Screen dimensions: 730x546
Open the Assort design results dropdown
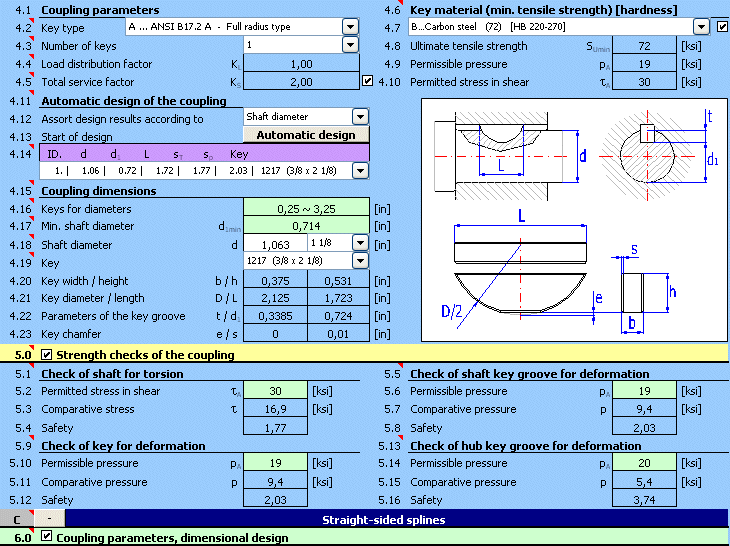point(360,117)
